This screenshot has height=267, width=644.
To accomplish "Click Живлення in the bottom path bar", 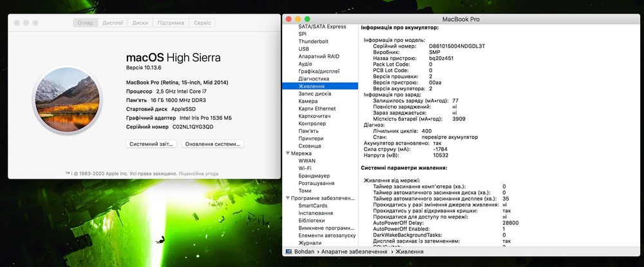I will [x=409, y=252].
